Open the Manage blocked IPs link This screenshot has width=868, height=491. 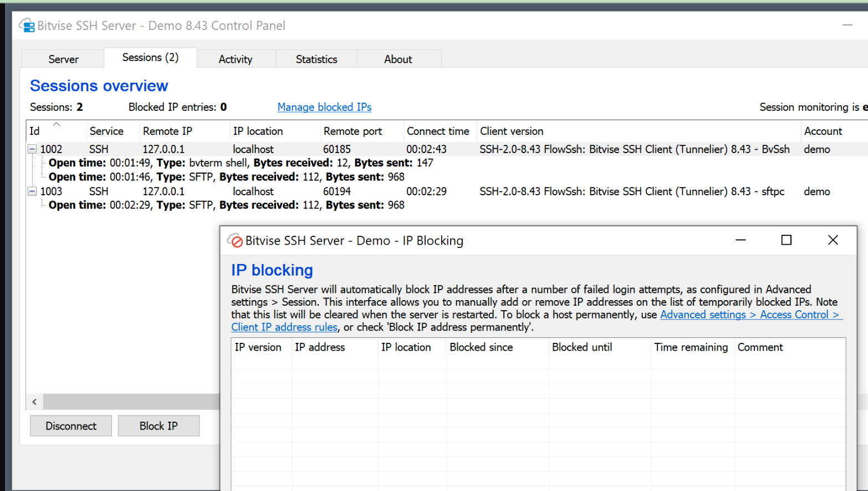tap(324, 107)
